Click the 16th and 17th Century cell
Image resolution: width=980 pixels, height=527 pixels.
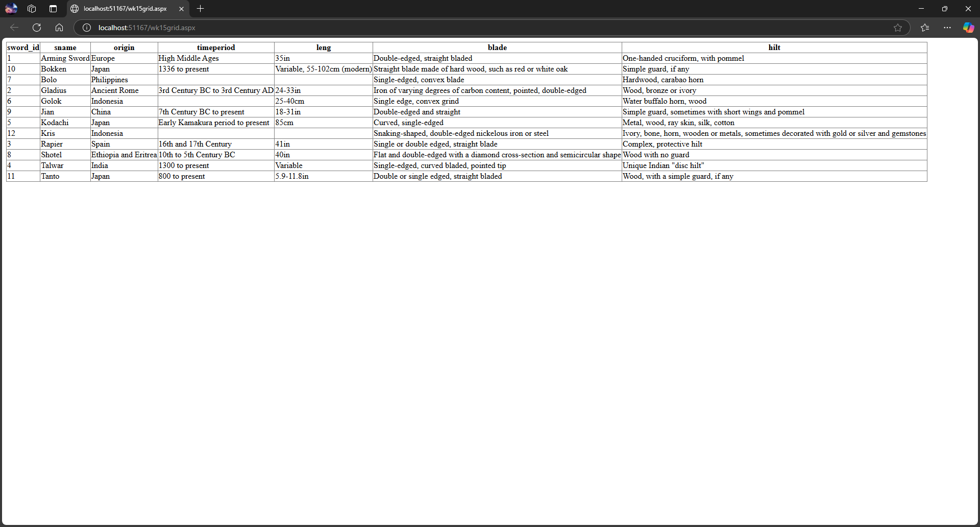(216, 144)
